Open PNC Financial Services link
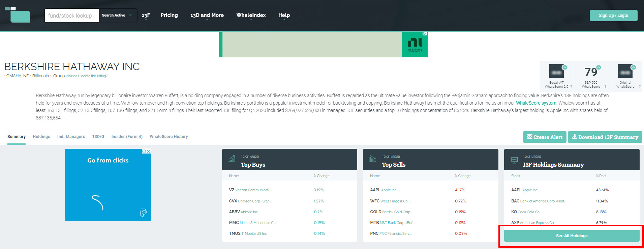Screen dimensions: 644x249 [x=391, y=233]
